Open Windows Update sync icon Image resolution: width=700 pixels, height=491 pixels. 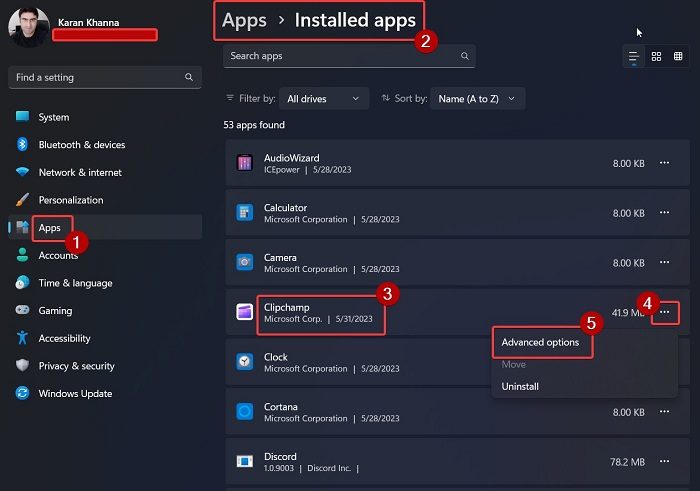[x=22, y=393]
